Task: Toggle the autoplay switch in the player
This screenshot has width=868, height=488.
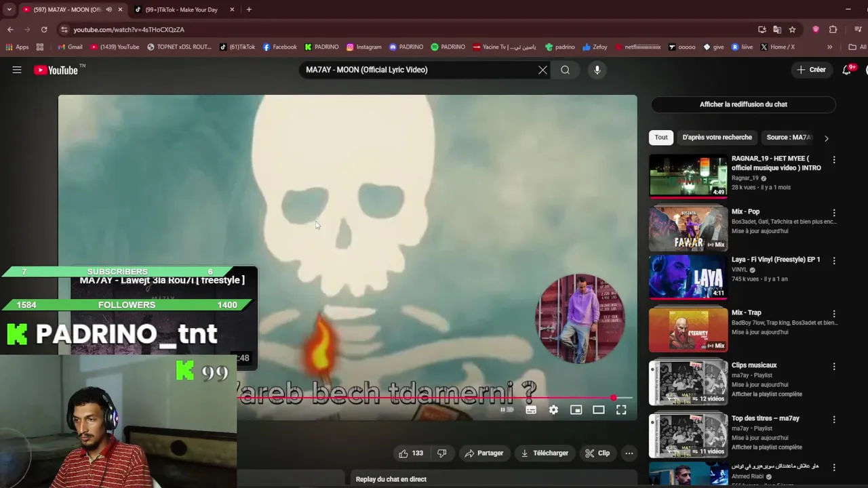Action: pos(506,409)
